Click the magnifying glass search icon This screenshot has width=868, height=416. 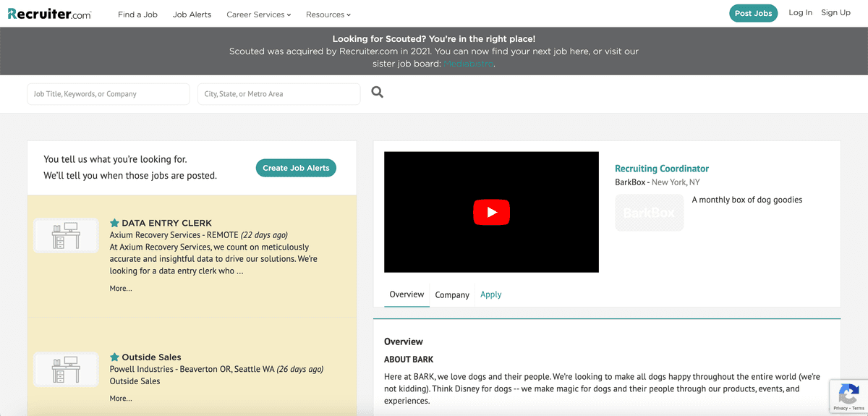377,93
